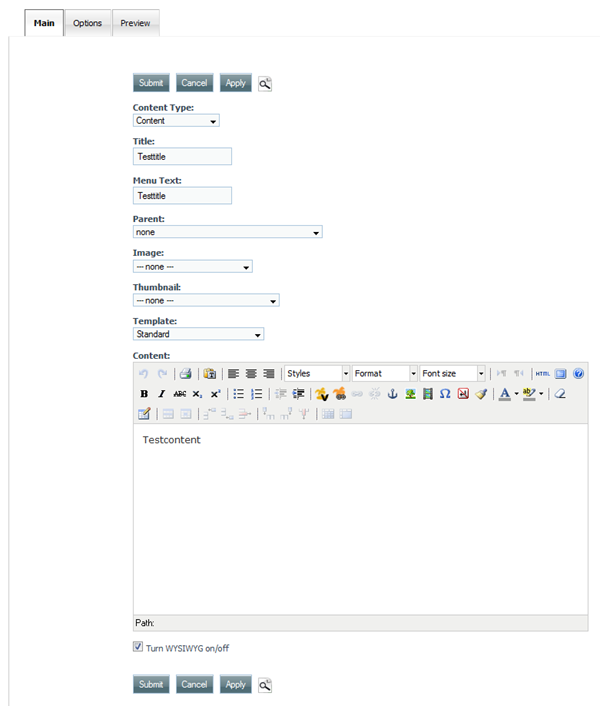This screenshot has height=706, width=600.
Task: Insert an anchor
Action: 392,394
